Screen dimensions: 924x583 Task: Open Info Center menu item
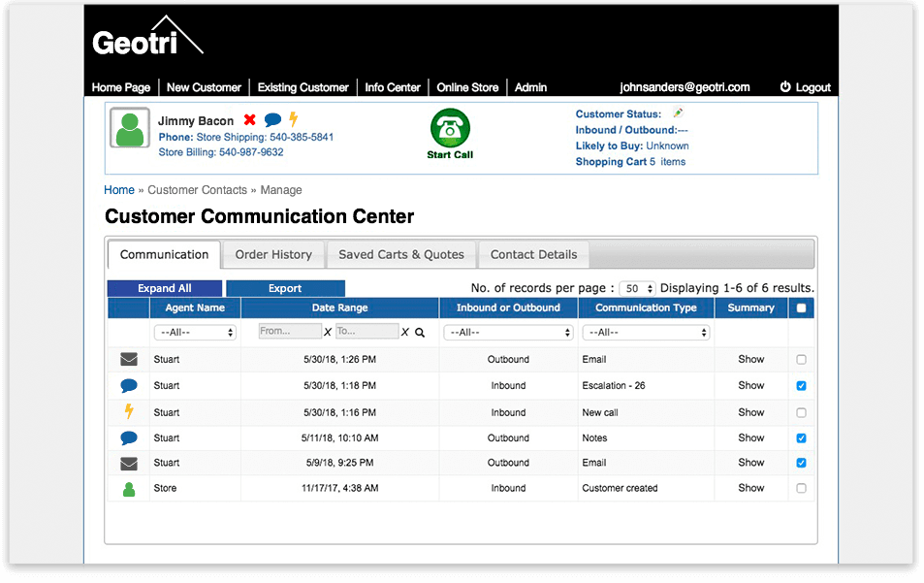[x=393, y=87]
